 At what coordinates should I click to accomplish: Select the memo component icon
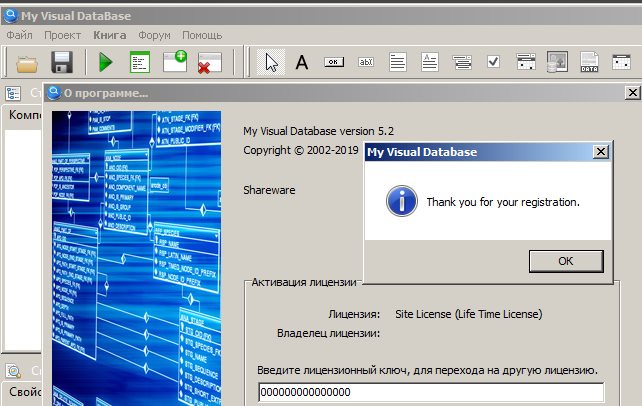[x=398, y=62]
